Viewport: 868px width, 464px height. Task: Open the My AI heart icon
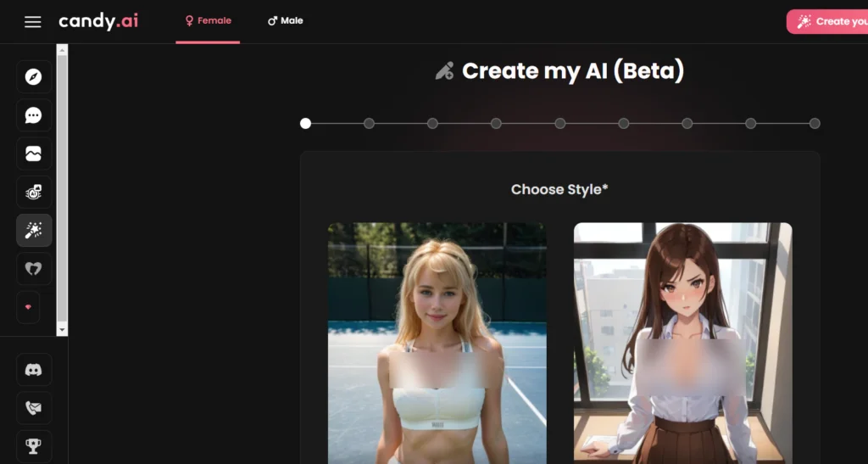tap(34, 269)
